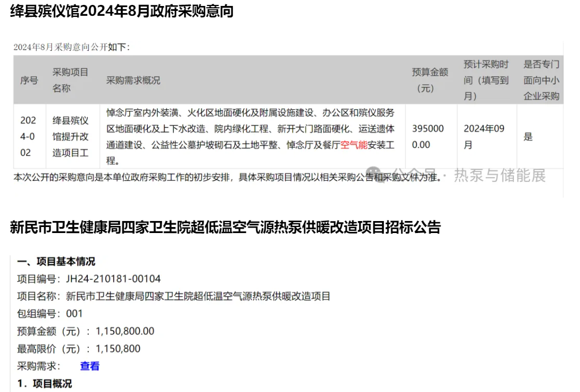This screenshot has height=392, width=580.
Task: Click the 采购项目名称 column header
Action: [70, 80]
